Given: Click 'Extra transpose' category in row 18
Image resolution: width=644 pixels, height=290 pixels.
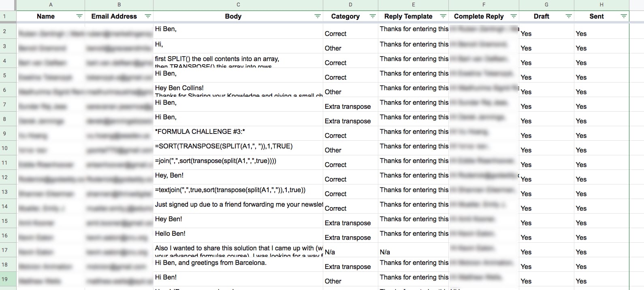Looking at the screenshot, I should click(350, 265).
